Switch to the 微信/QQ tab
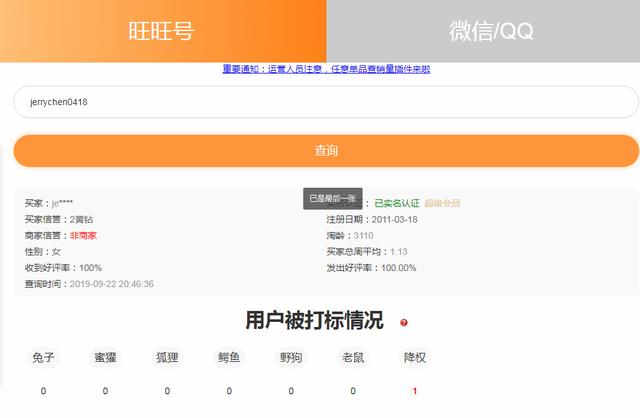This screenshot has height=418, width=640. tap(483, 31)
